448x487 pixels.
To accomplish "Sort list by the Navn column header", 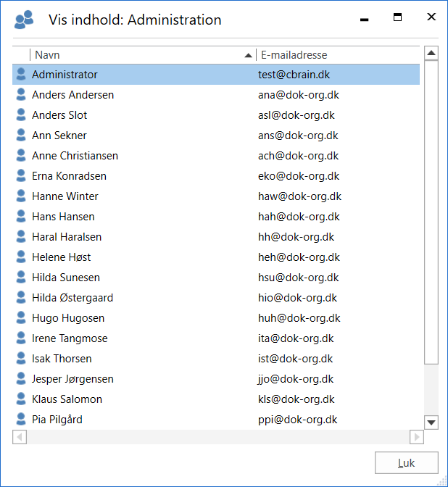I will pos(138,55).
